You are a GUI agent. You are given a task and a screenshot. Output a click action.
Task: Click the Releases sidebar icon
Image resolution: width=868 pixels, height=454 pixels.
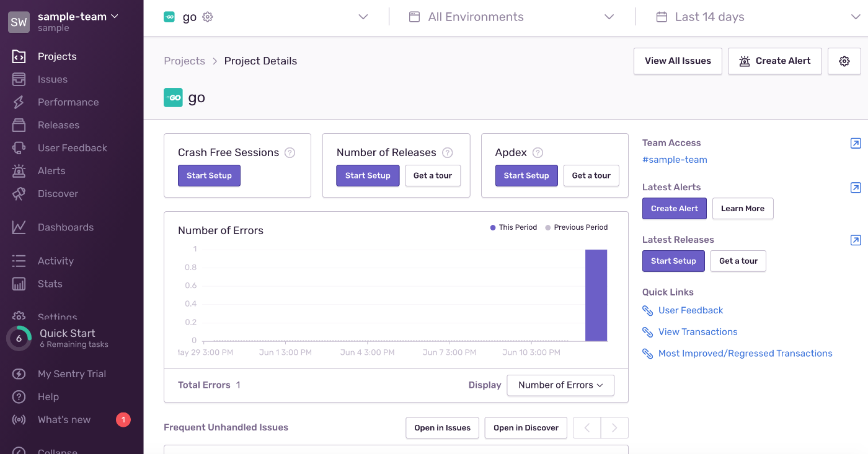pos(19,125)
